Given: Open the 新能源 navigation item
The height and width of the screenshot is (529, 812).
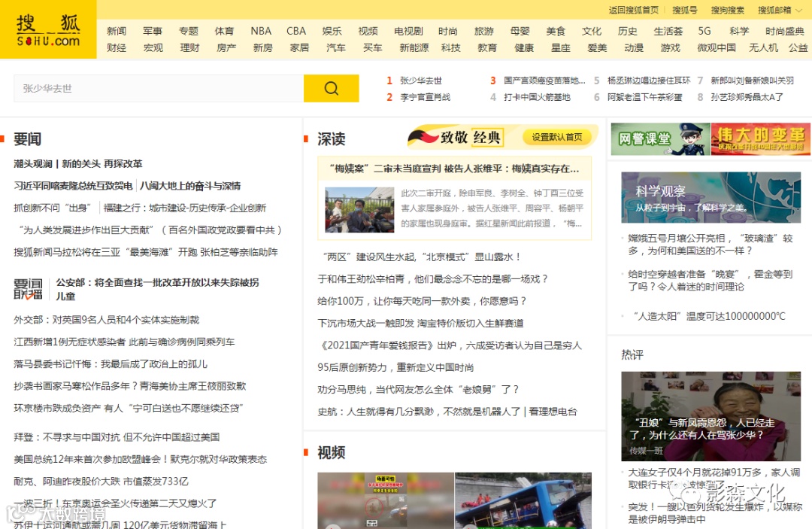Looking at the screenshot, I should tap(414, 47).
